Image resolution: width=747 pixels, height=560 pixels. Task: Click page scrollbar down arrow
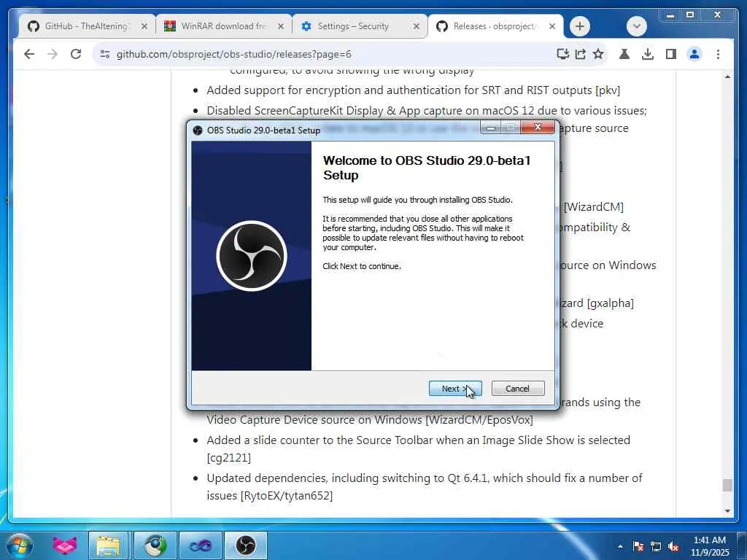click(727, 511)
